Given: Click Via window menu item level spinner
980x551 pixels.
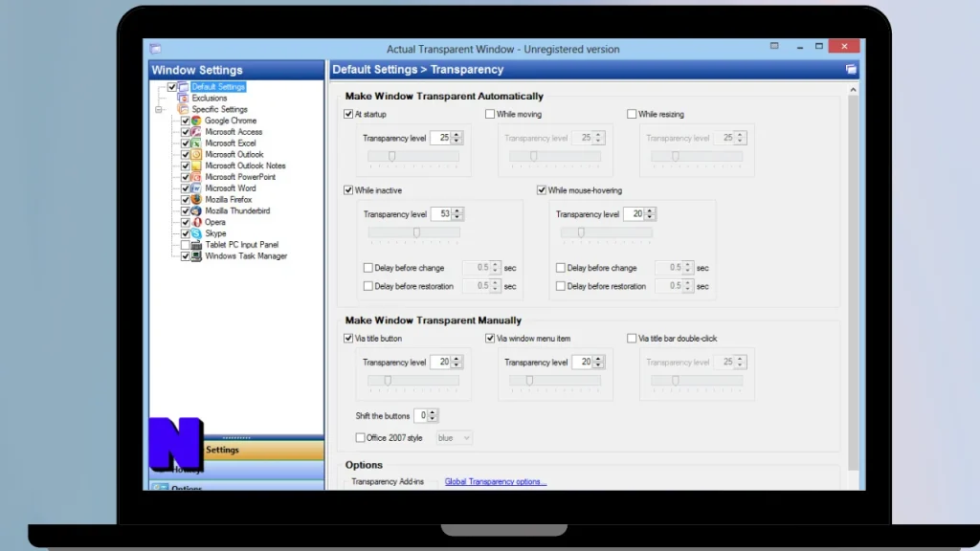Looking at the screenshot, I should point(598,363).
